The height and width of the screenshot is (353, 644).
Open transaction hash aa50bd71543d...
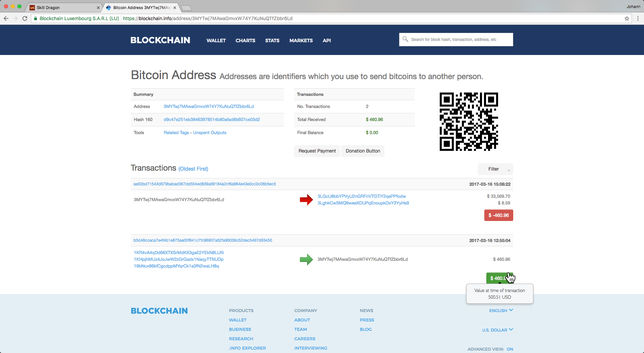(205, 184)
